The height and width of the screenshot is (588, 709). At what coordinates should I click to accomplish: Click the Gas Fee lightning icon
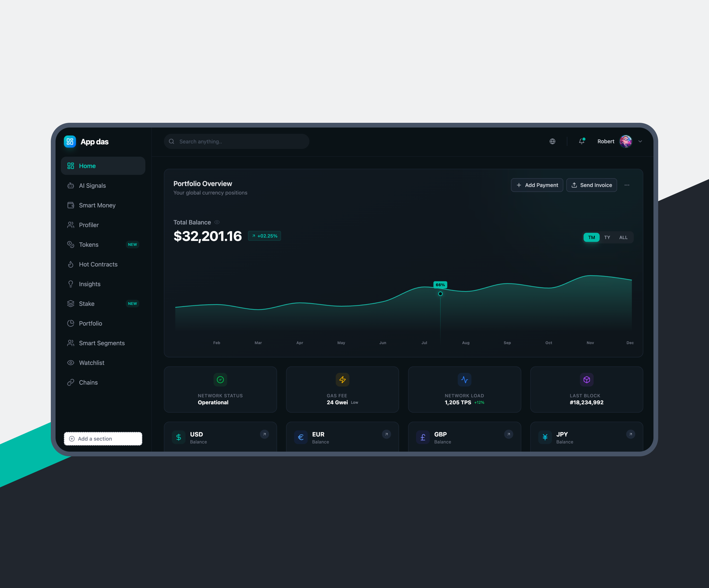[x=342, y=380]
